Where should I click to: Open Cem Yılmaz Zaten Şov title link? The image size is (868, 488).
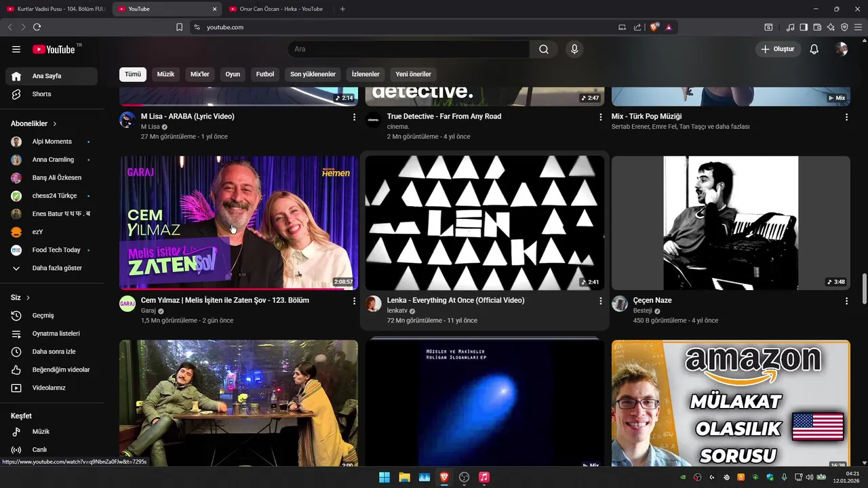tap(225, 300)
